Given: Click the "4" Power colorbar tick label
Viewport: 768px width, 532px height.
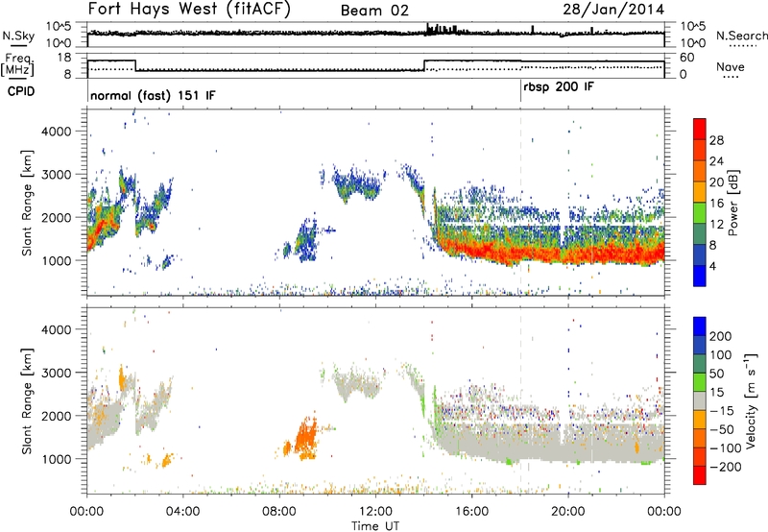Looking at the screenshot, I should tap(713, 266).
